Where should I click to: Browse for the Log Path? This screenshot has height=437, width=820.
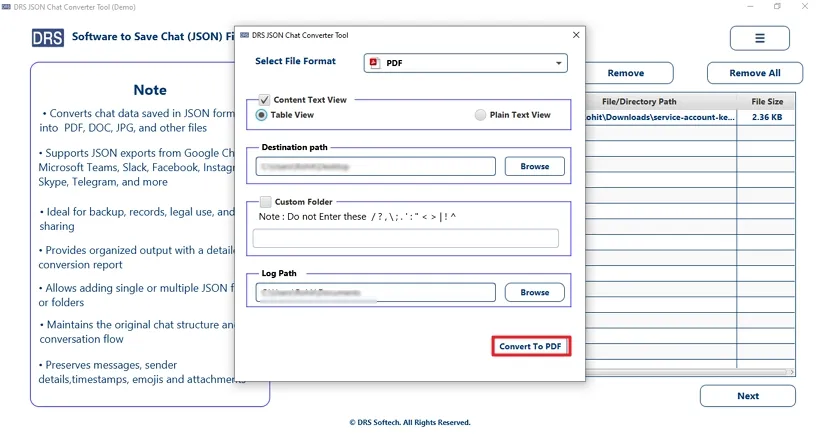coord(534,292)
